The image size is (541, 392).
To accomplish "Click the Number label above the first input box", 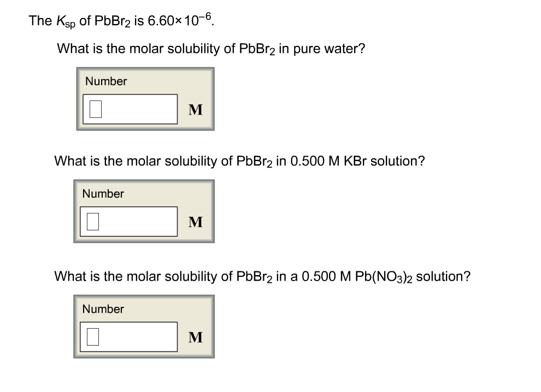I will coord(106,81).
